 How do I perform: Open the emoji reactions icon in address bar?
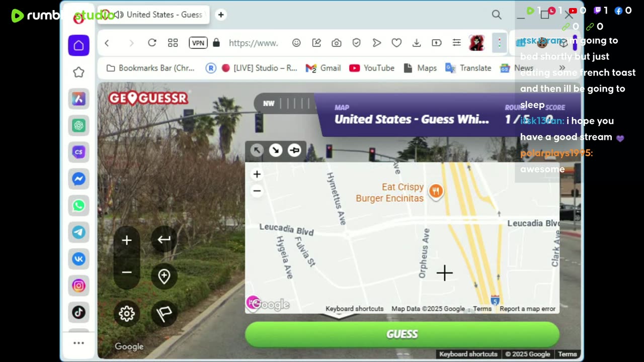coord(296,43)
